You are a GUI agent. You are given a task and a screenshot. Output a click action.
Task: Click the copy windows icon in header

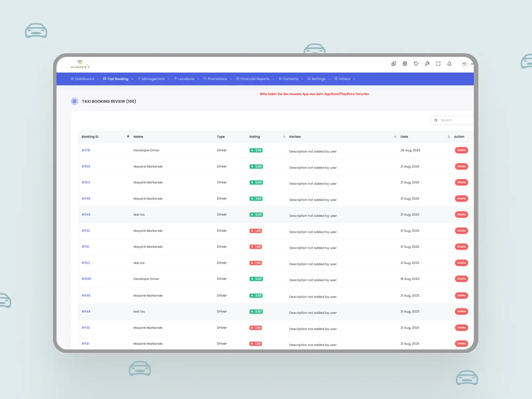point(394,64)
